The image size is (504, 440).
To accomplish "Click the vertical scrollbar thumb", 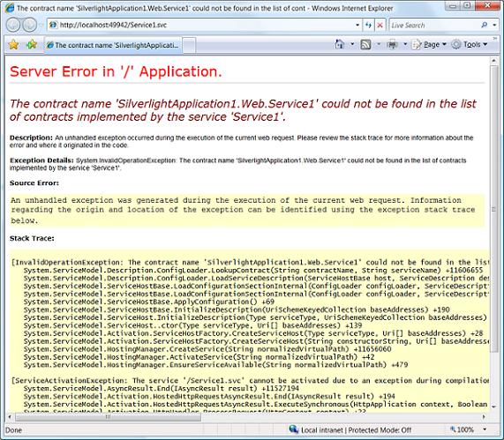I will coord(493,209).
